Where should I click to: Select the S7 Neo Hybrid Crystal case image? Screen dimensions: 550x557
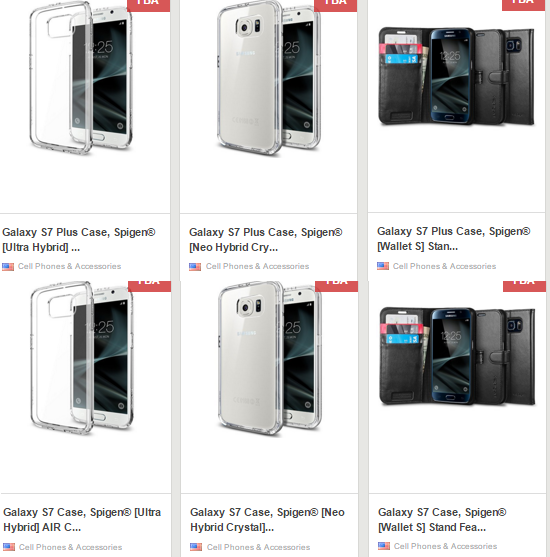270,359
